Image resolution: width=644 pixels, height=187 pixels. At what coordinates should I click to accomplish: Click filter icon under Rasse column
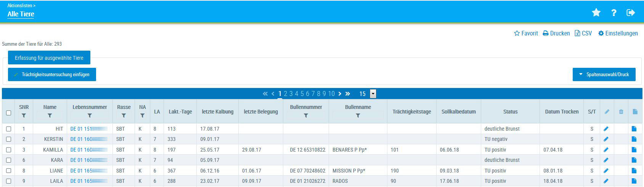click(x=124, y=116)
